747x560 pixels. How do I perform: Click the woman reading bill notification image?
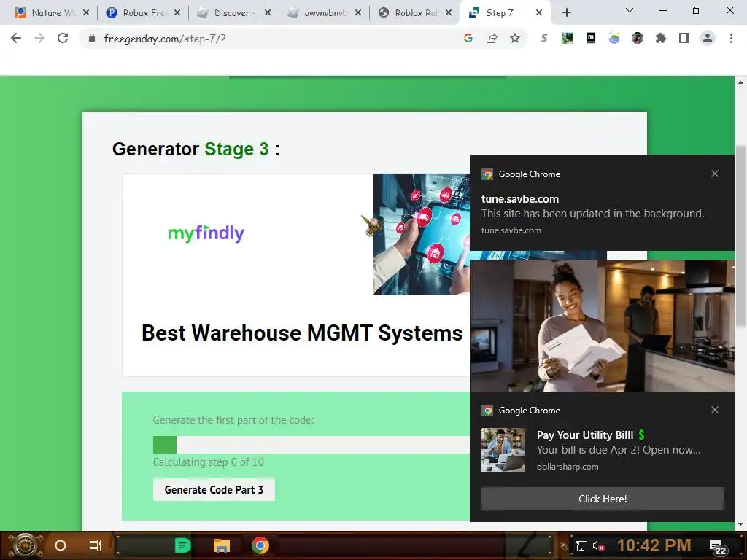tap(602, 326)
